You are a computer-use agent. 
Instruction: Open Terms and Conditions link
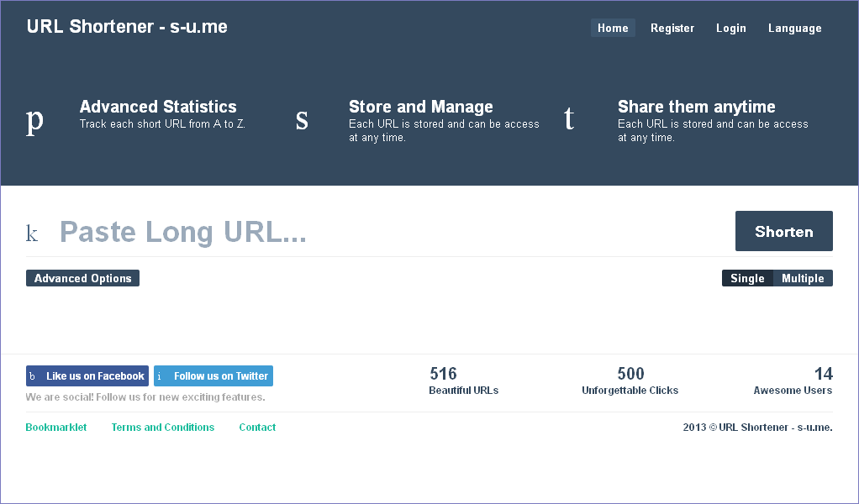pos(163,428)
